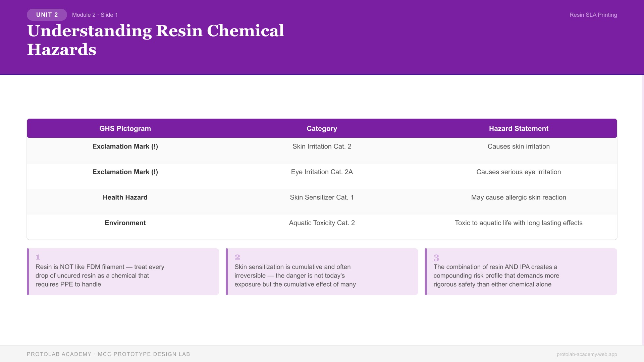This screenshot has height=362, width=644.
Task: Click numbered marker 2 on middle card
Action: [x=237, y=257]
